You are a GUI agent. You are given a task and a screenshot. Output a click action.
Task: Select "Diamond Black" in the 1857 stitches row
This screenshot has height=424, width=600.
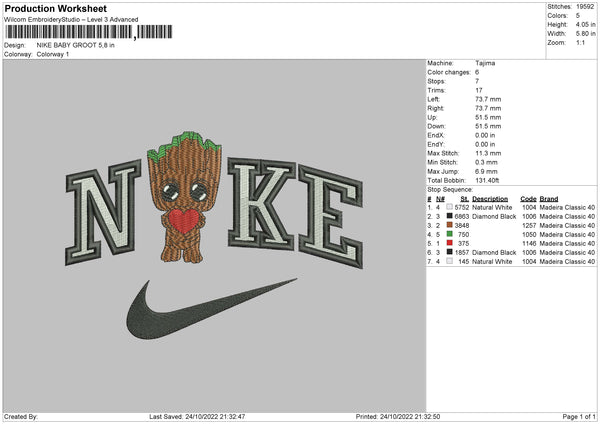pyautogui.click(x=494, y=253)
